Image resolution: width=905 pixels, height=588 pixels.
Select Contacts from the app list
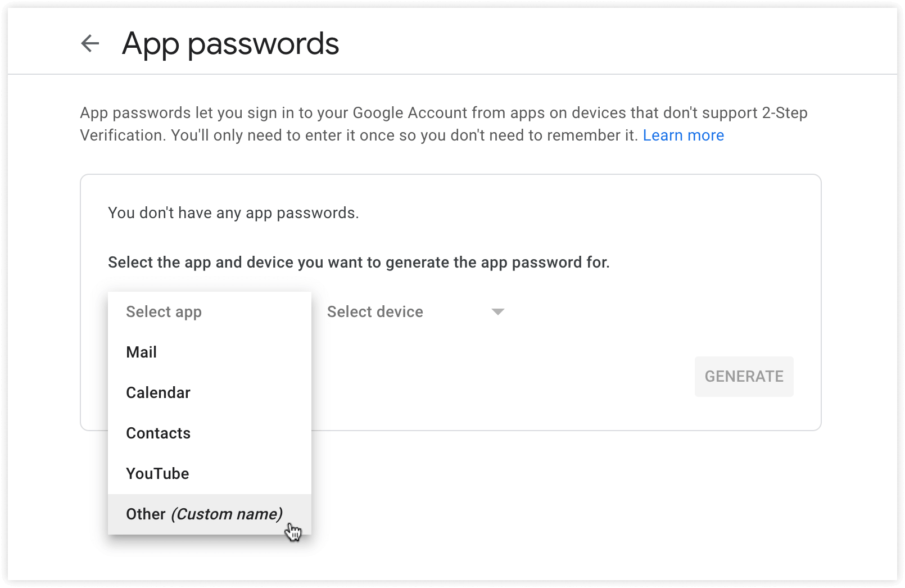(158, 433)
